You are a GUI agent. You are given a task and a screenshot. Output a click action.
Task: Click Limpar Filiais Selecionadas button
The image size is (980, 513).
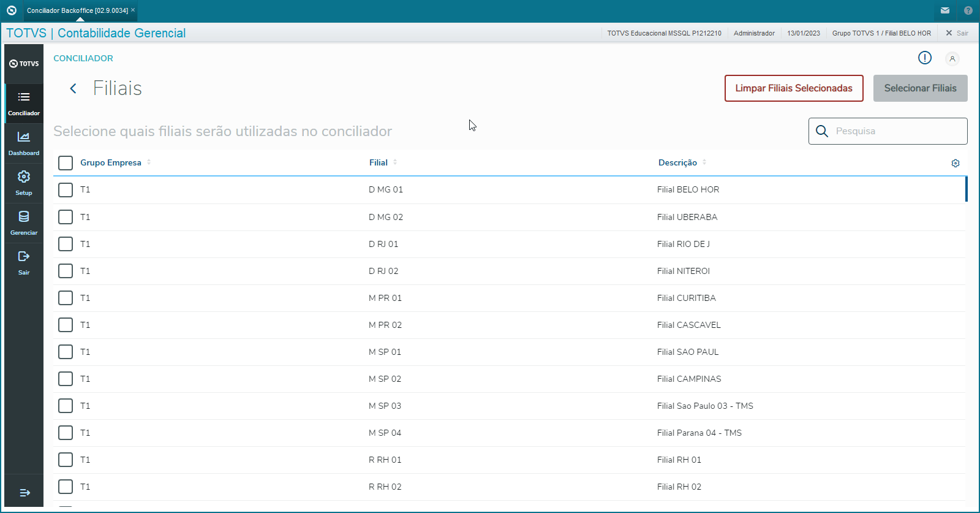pos(794,88)
